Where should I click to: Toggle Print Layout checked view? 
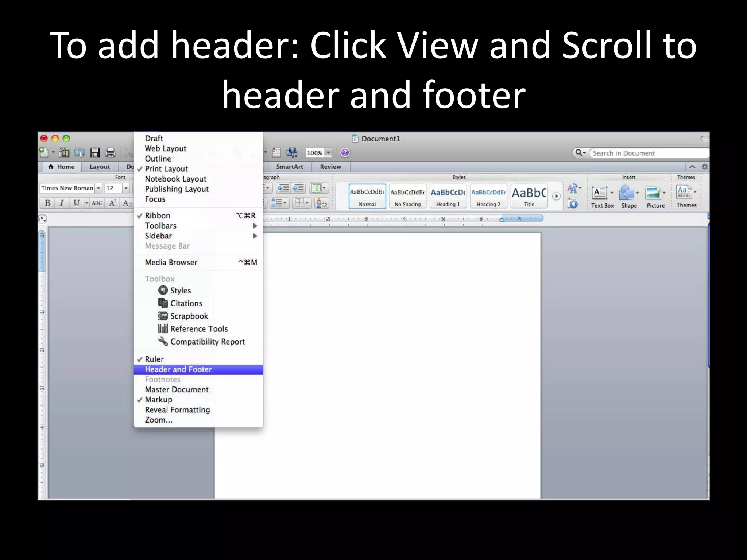198,169
